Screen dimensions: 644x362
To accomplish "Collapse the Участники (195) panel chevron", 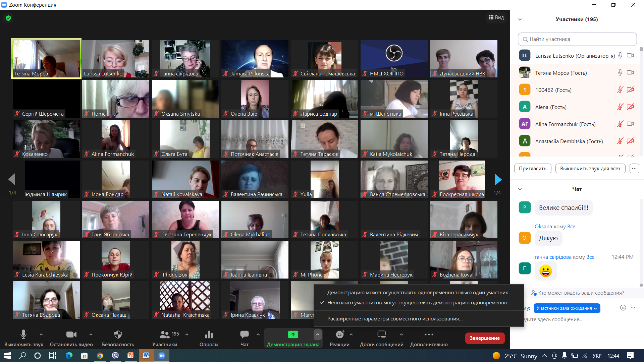I will click(520, 19).
